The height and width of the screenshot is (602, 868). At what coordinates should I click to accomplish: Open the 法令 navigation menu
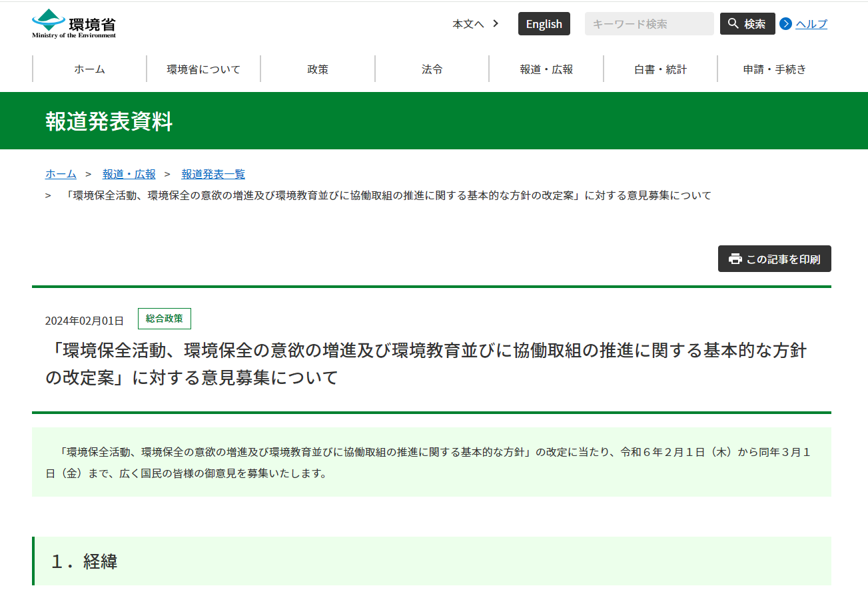pyautogui.click(x=432, y=69)
